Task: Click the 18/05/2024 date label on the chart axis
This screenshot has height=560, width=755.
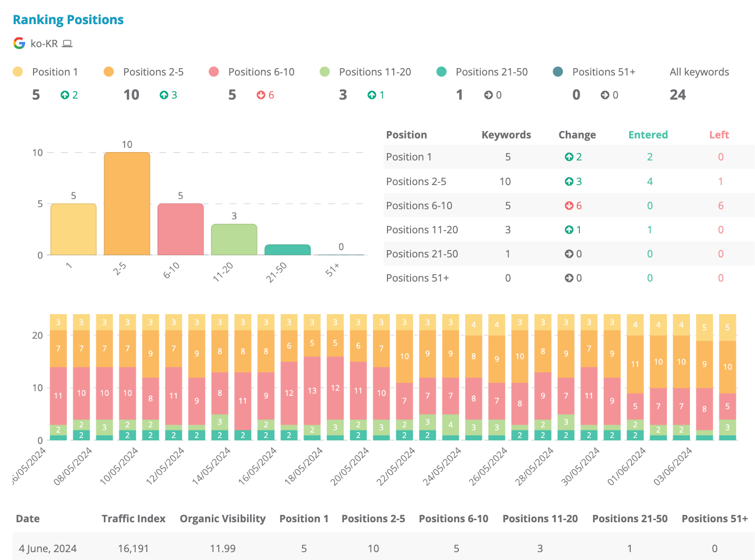Action: [305, 466]
